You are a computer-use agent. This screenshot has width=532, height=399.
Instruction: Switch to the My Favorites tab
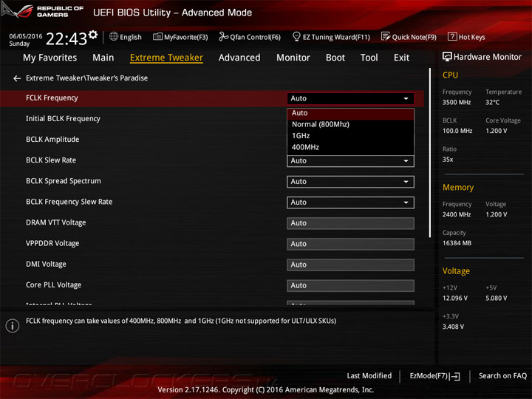pyautogui.click(x=50, y=58)
